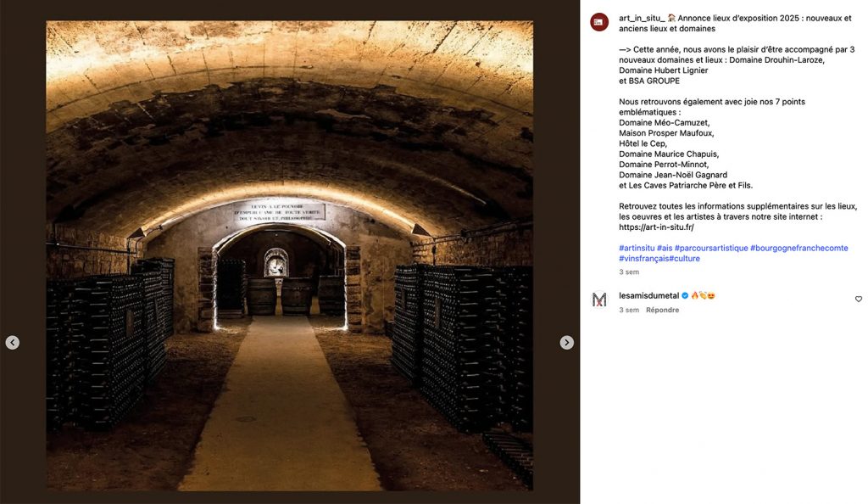Click the wine cellar photo
This screenshot has height=504, width=868.
click(290, 256)
